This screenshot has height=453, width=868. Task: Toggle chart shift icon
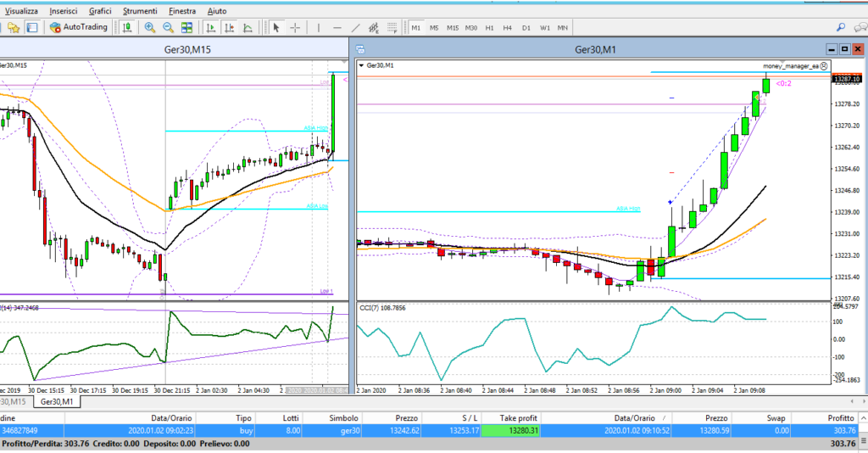tap(229, 27)
